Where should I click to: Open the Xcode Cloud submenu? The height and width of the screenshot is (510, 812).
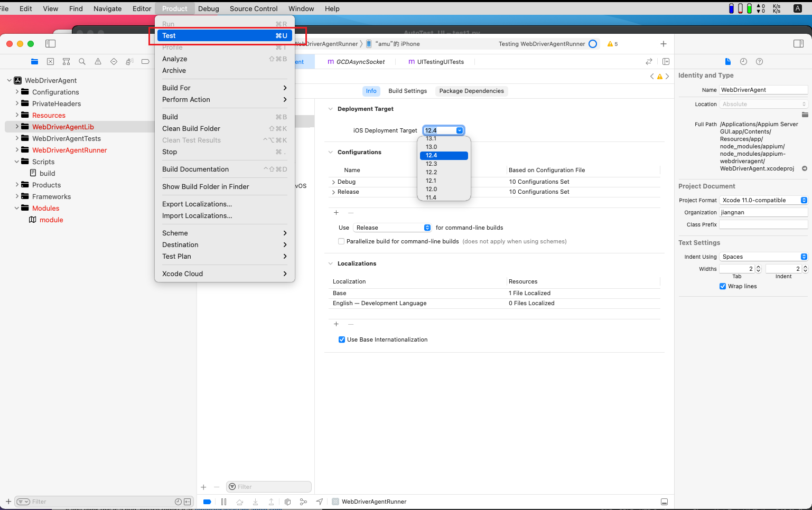point(225,273)
